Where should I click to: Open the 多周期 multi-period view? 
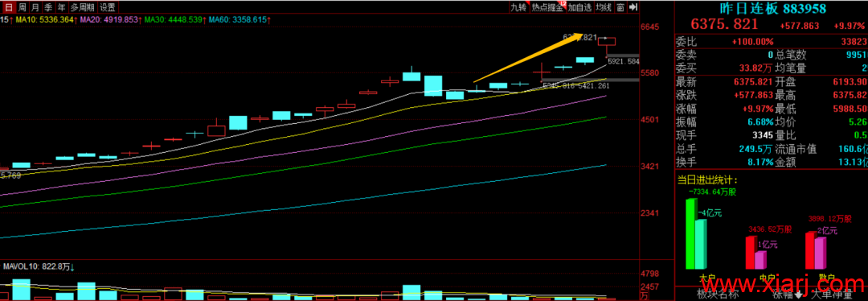point(83,7)
